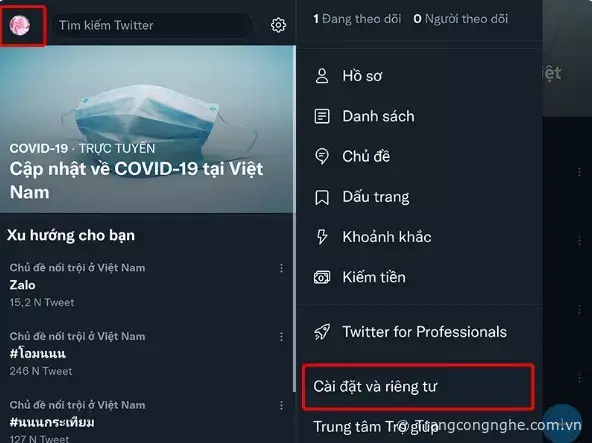592x443 pixels.
Task: Open search settings gear icon
Action: point(278,25)
